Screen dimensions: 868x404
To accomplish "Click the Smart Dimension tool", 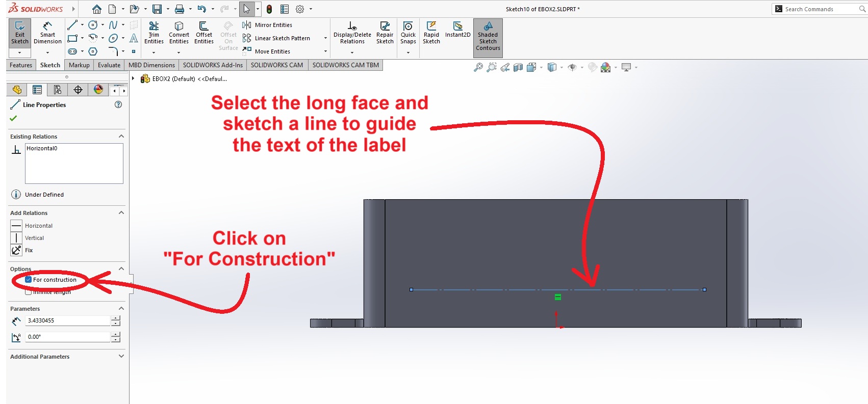I will point(47,33).
